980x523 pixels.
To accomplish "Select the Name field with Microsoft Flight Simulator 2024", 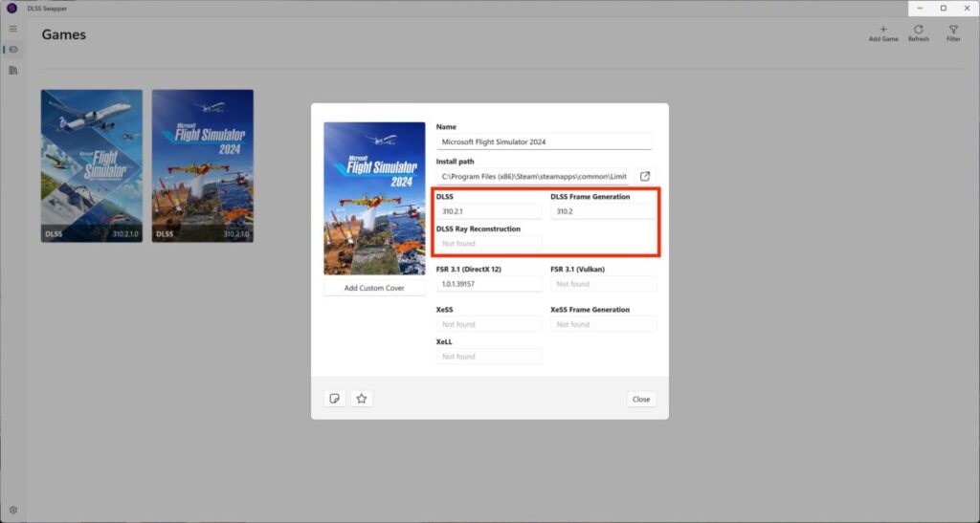I will (x=544, y=142).
